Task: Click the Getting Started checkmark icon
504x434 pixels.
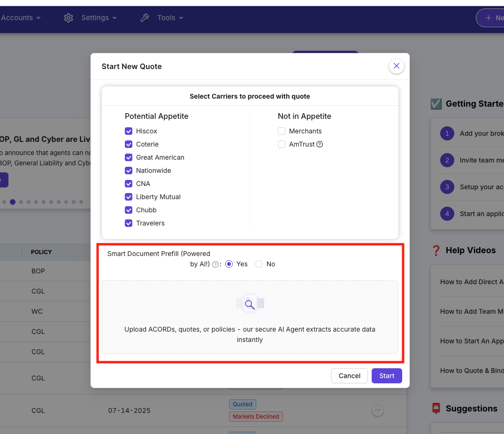Action: click(x=436, y=104)
